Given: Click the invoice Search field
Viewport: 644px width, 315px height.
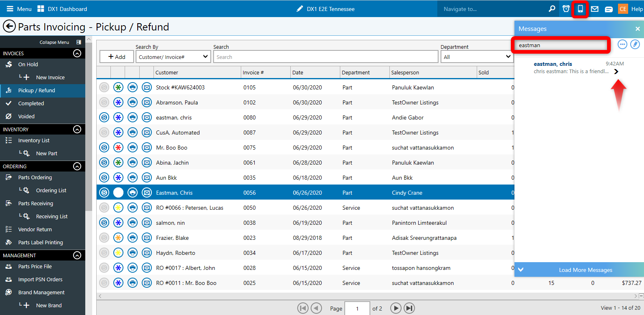Looking at the screenshot, I should click(x=326, y=57).
